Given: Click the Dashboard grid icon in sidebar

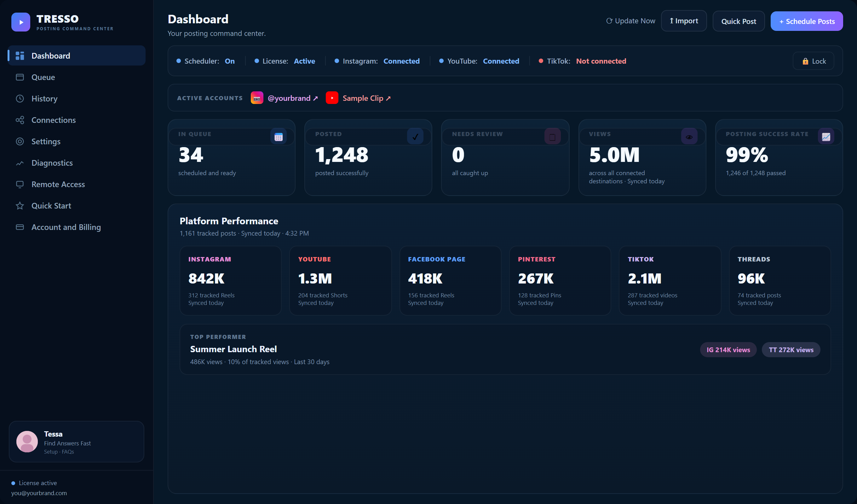Looking at the screenshot, I should click(x=20, y=56).
